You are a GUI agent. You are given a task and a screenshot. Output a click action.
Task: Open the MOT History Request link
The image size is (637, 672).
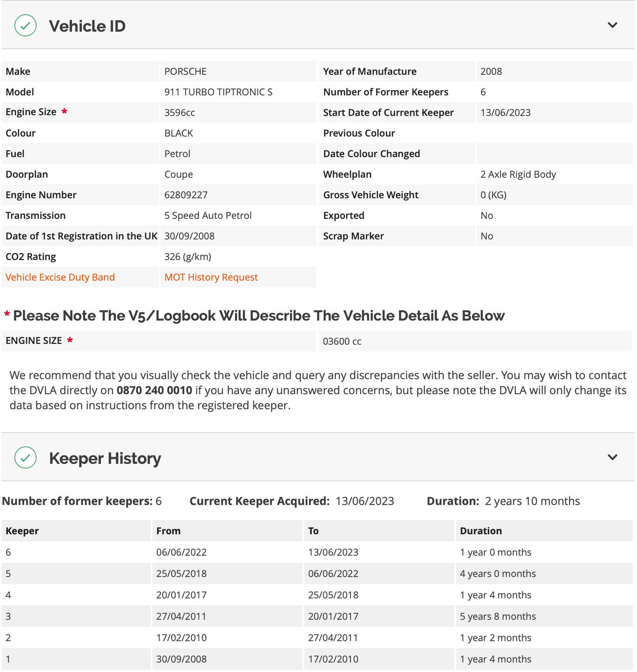point(211,277)
